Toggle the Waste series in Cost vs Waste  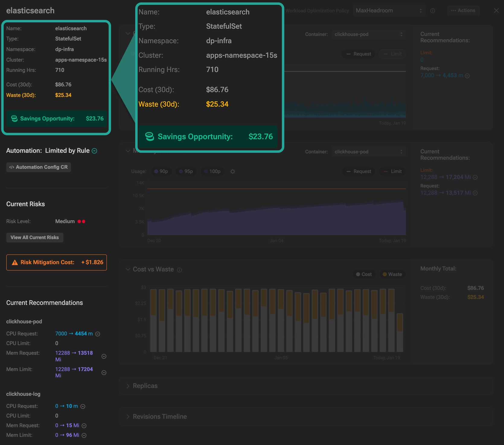392,274
